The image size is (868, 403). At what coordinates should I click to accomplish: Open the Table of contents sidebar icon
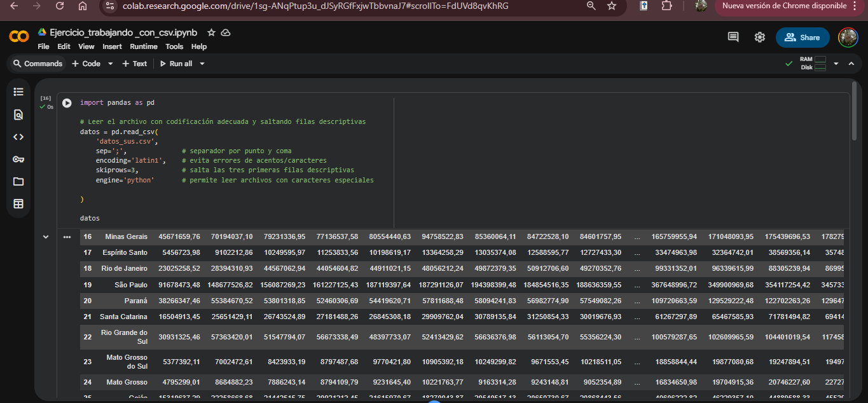(x=18, y=92)
